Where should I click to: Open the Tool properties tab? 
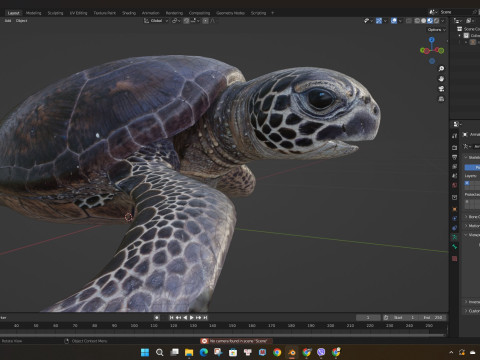pos(455,136)
